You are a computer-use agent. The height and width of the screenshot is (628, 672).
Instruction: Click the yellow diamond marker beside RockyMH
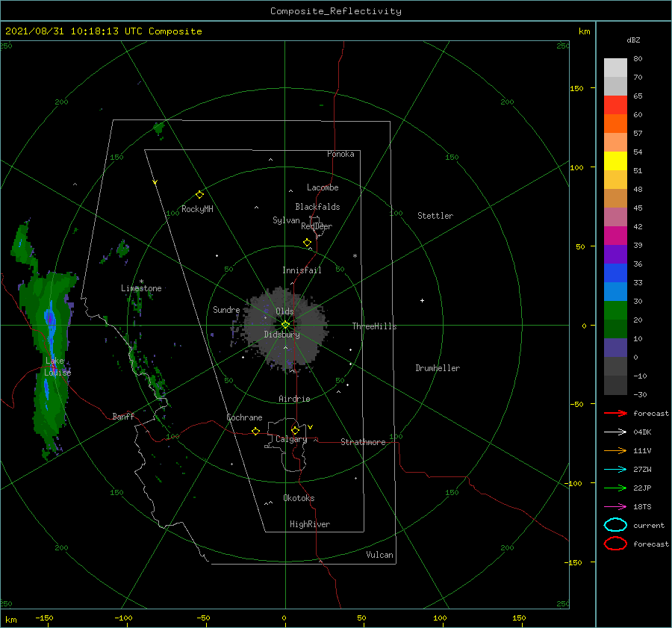[x=199, y=195]
